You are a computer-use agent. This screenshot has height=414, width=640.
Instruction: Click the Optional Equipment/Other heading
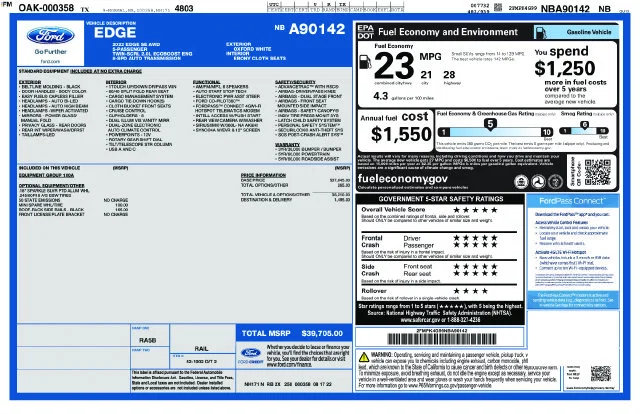point(51,186)
